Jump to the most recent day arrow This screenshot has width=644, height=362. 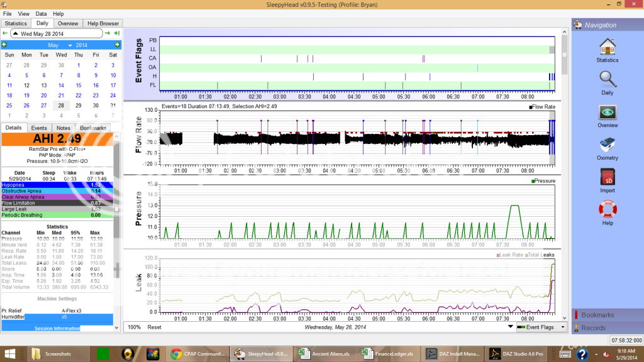point(116,33)
